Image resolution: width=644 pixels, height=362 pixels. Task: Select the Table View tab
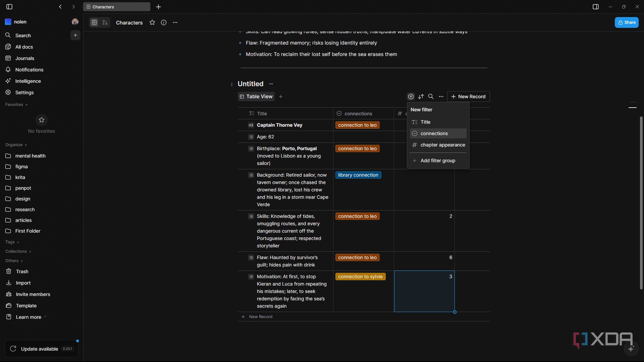coord(256,97)
